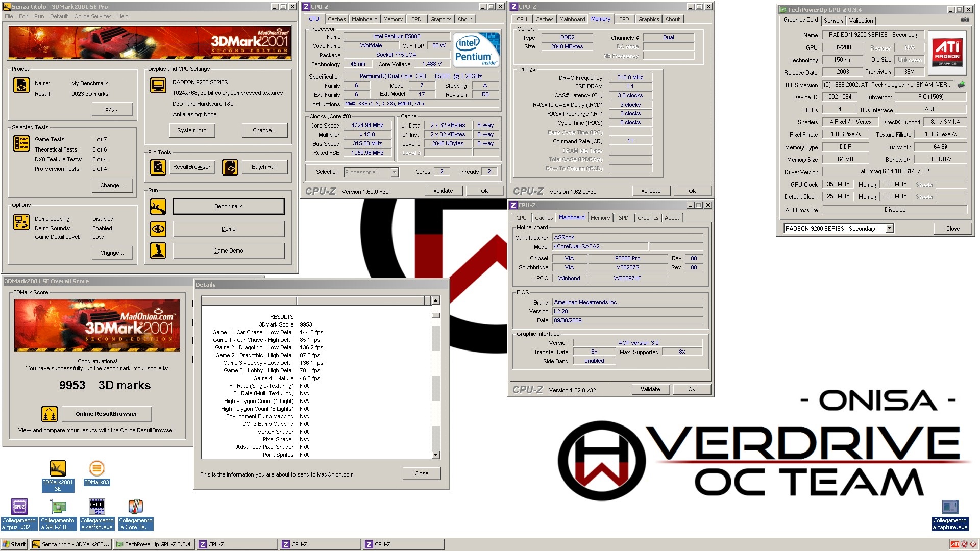Open the RADEON 9200 SERIES card dropdown
Viewport: 980px width, 551px height.
(889, 229)
